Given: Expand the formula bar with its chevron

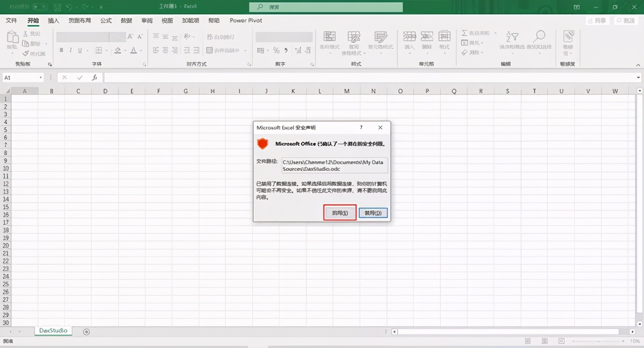Looking at the screenshot, I should point(638,78).
